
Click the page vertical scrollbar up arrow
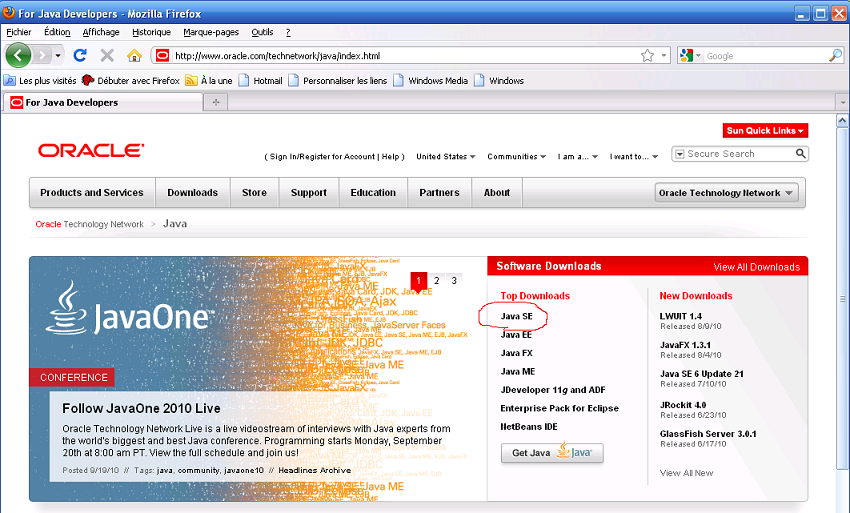click(x=842, y=120)
